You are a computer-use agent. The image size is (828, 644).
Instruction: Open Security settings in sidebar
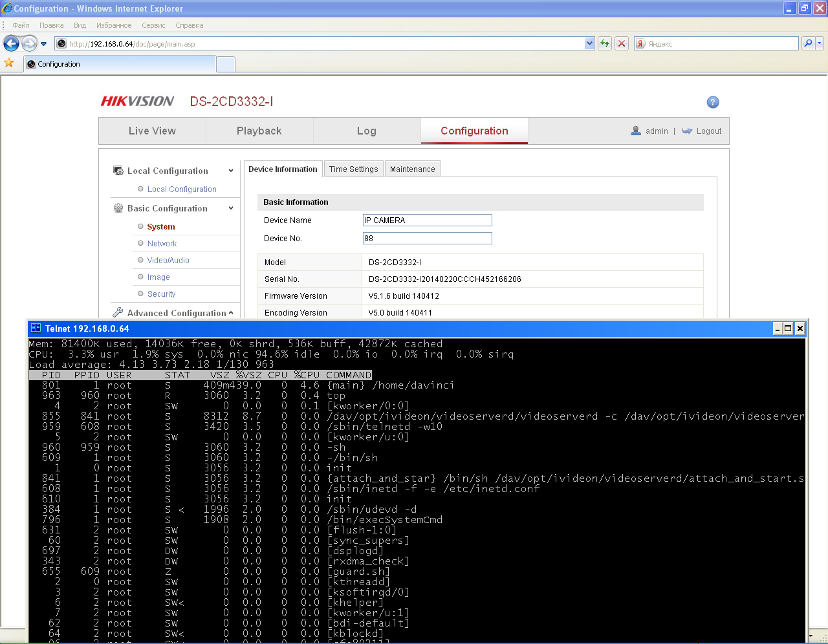pyautogui.click(x=161, y=294)
